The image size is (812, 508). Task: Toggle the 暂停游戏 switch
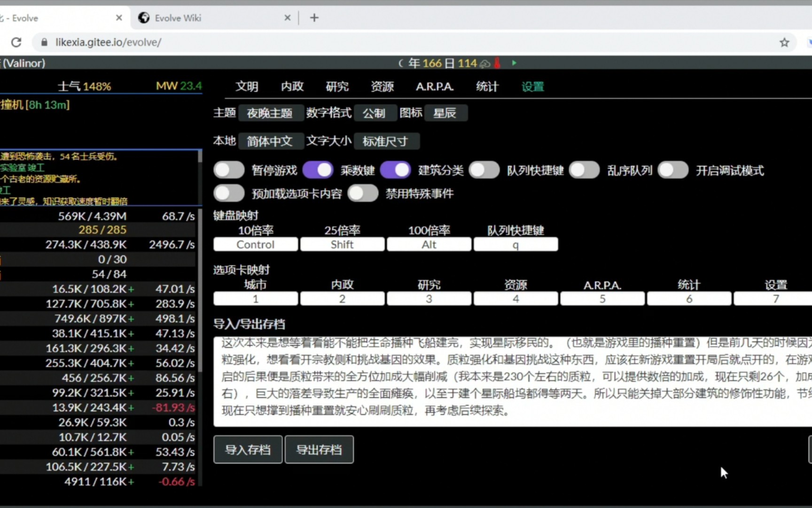[x=229, y=170]
